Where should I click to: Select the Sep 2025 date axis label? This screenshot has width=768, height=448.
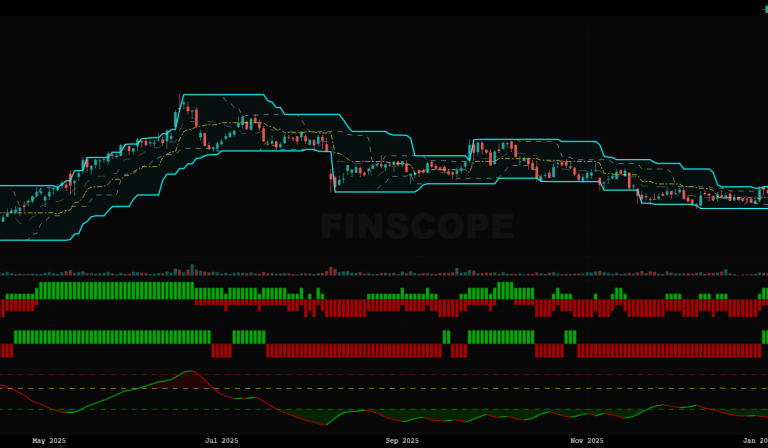(x=402, y=441)
